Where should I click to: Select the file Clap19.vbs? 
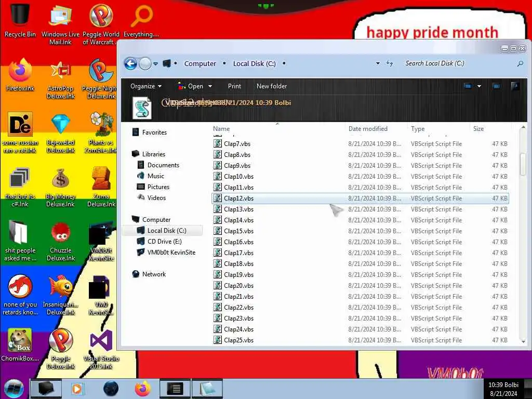[x=238, y=274]
